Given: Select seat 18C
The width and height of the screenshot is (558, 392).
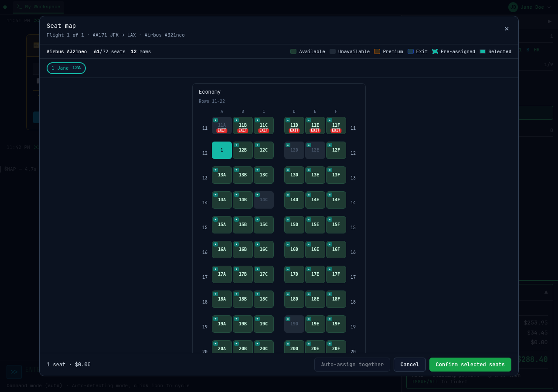Looking at the screenshot, I should (x=264, y=299).
